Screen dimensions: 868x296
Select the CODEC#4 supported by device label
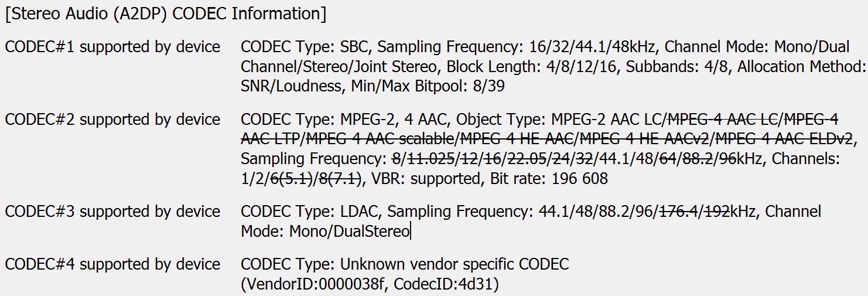coord(112,264)
